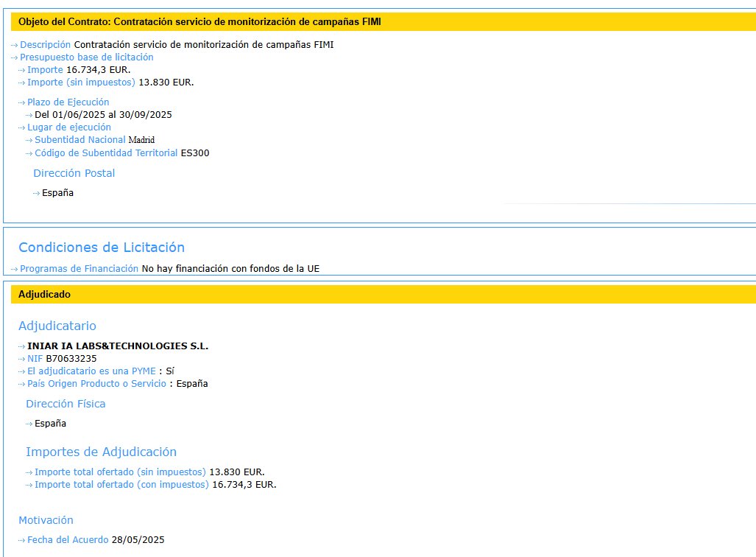Click the Código de Subentidad Territorial label
This screenshot has width=756, height=557.
coord(106,153)
